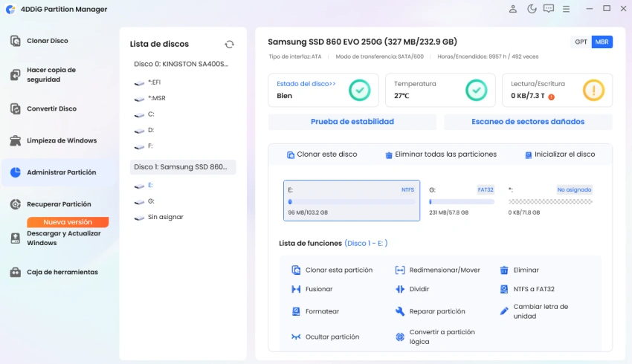This screenshot has height=364, width=632.
Task: Refresh the disk list
Action: pyautogui.click(x=229, y=45)
